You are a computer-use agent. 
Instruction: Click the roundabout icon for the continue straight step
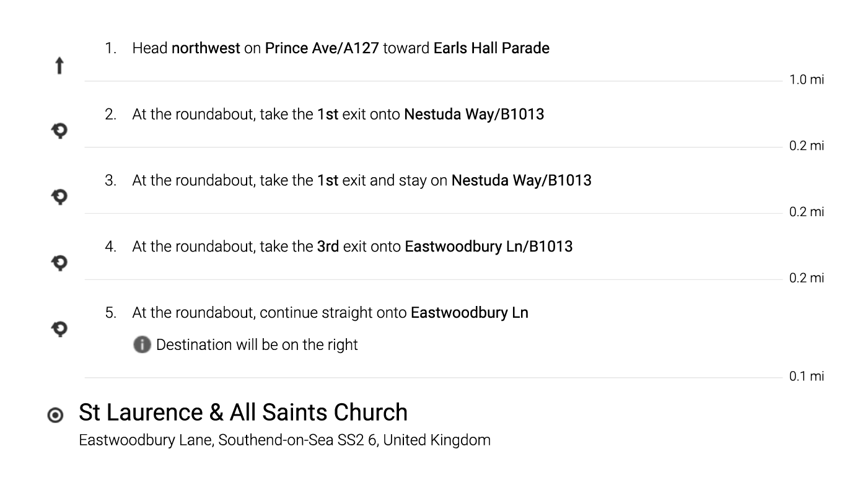pos(59,328)
